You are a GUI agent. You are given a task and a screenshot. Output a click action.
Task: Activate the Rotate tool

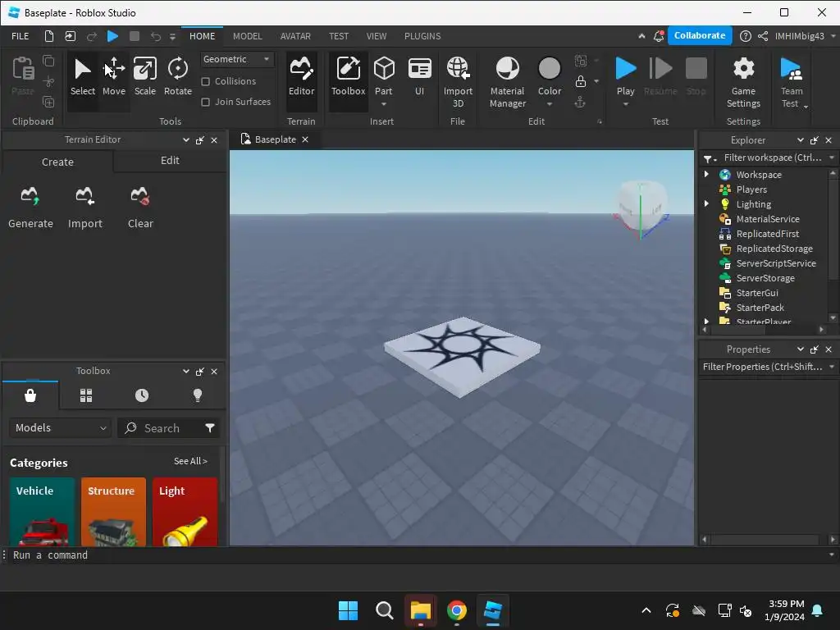pos(178,78)
